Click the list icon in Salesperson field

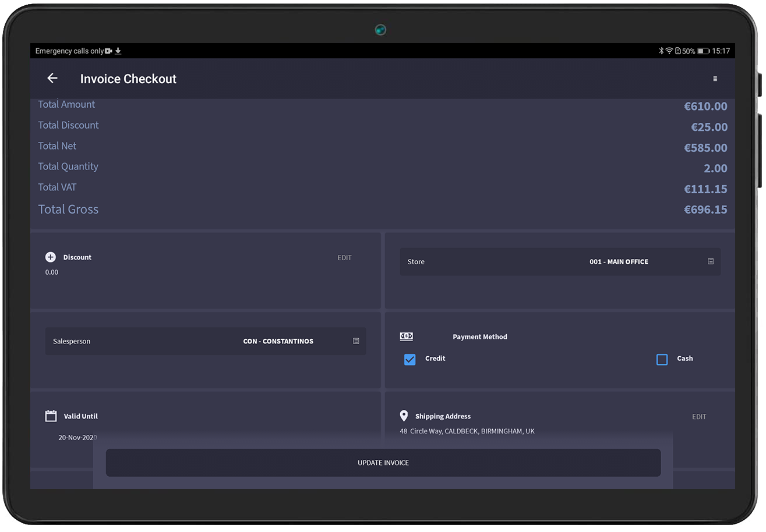click(356, 341)
